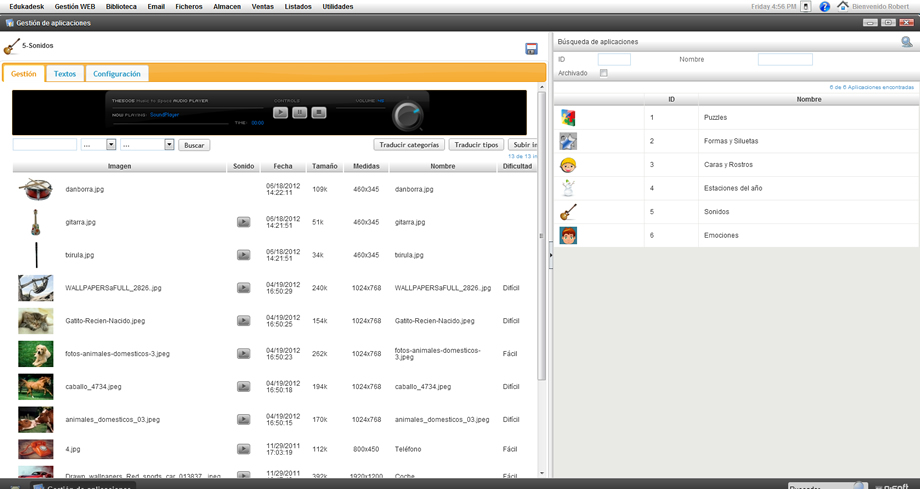Click the partially visible Subir button
Screen dimensions: 920x489
(x=522, y=144)
